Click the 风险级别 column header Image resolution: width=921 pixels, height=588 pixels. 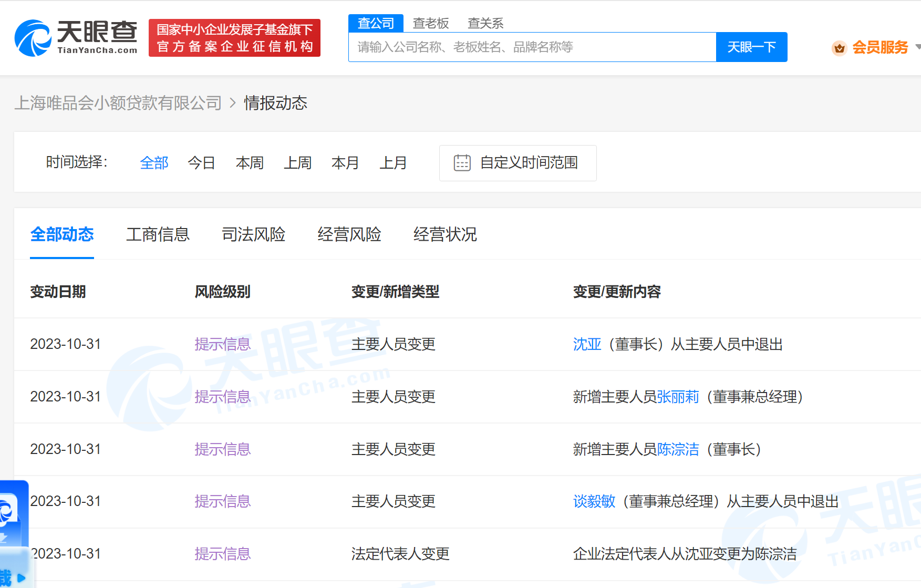[x=222, y=292]
